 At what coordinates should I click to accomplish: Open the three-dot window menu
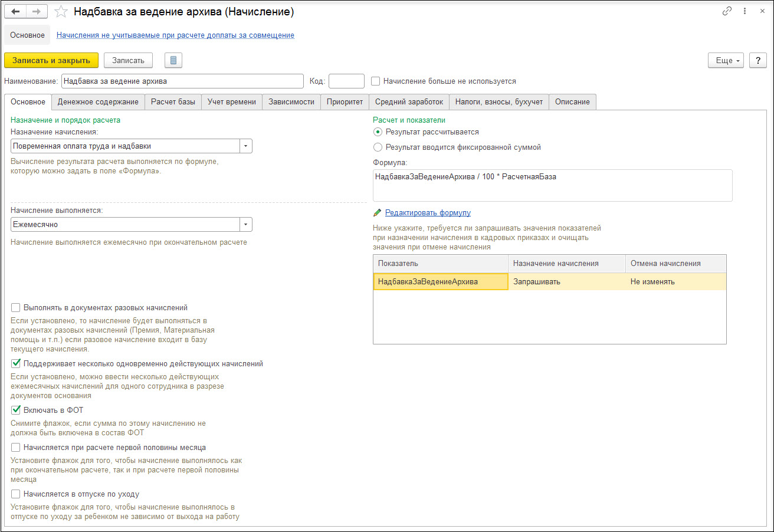pos(745,12)
